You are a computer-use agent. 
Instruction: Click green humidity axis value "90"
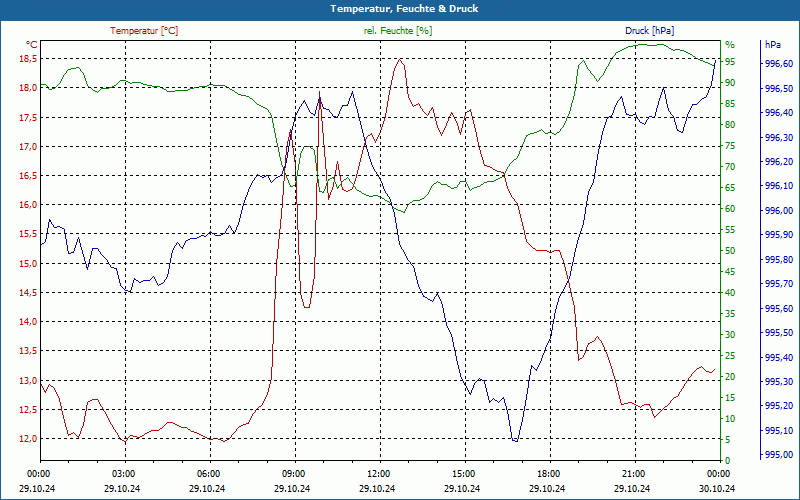730,83
